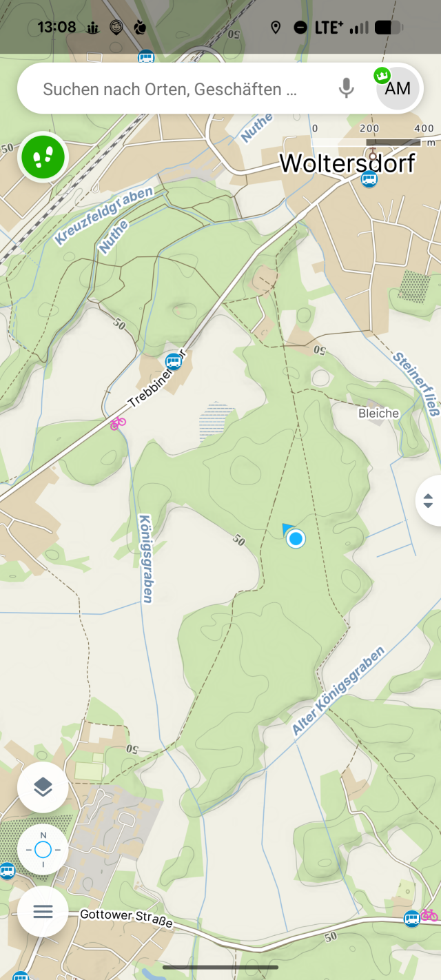
Task: Tap the microphone voice search icon
Action: click(347, 88)
